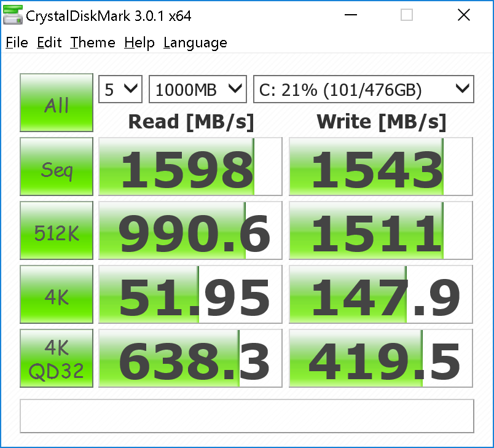Minimize the CrystalDiskMark window

click(x=351, y=15)
